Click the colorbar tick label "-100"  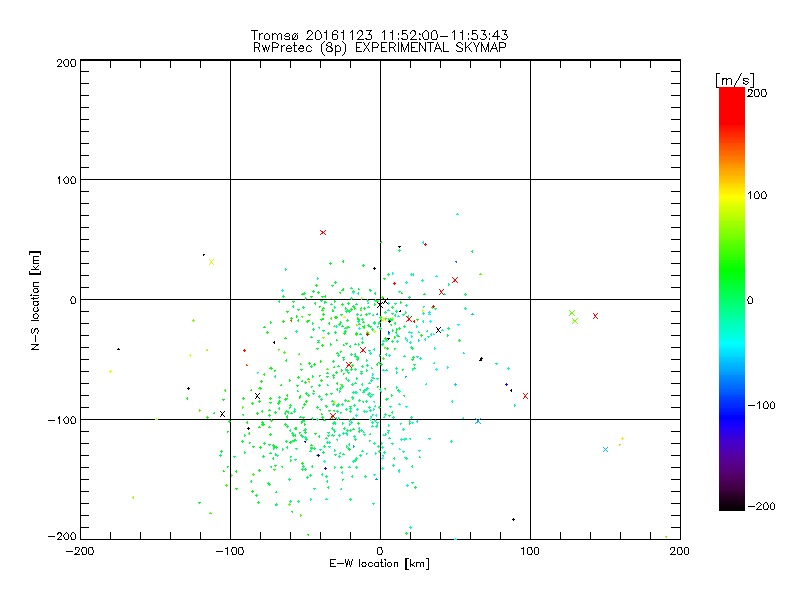(x=761, y=406)
